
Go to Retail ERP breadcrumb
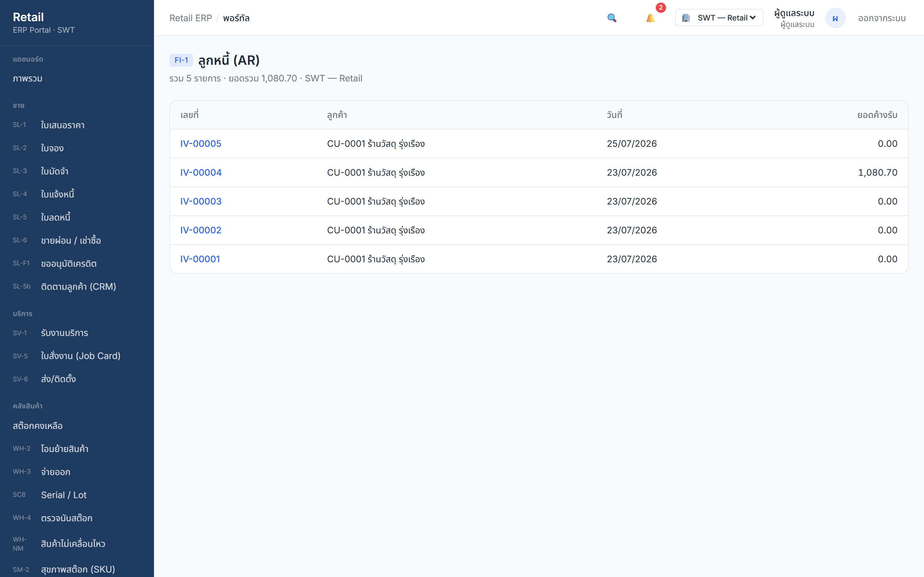(191, 18)
